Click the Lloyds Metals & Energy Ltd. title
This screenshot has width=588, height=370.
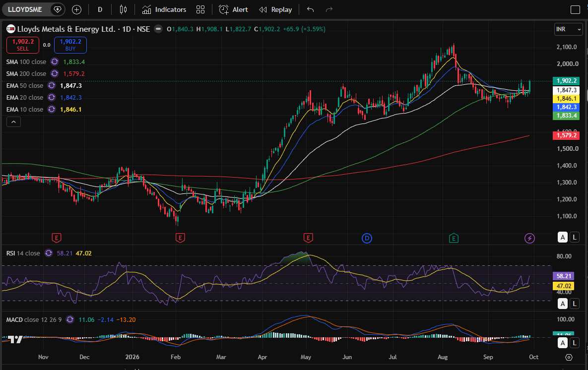pyautogui.click(x=66, y=29)
